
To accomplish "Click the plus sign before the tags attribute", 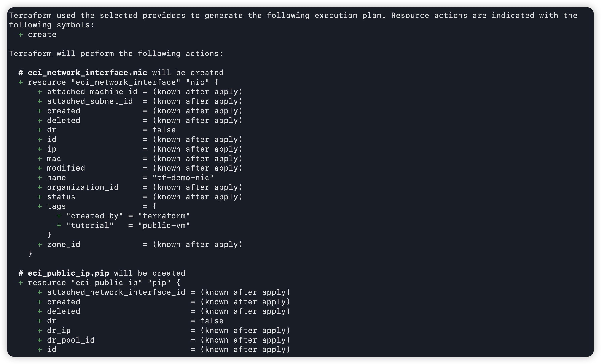I will [x=40, y=206].
